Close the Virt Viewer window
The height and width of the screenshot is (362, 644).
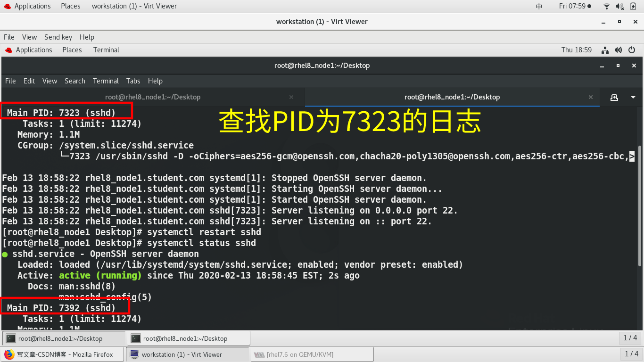click(x=635, y=22)
